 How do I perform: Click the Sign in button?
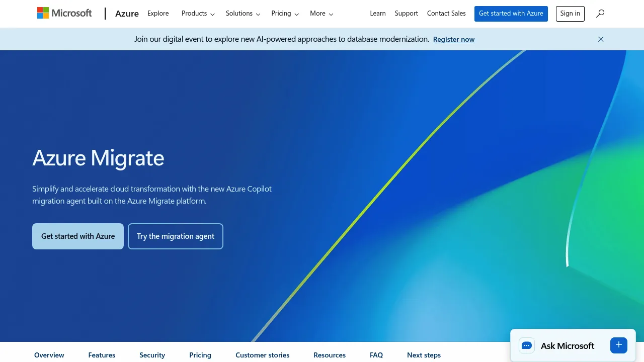coord(570,14)
